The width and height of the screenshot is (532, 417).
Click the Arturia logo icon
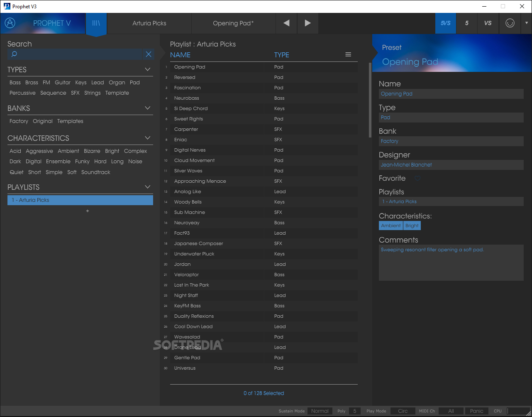tap(10, 23)
